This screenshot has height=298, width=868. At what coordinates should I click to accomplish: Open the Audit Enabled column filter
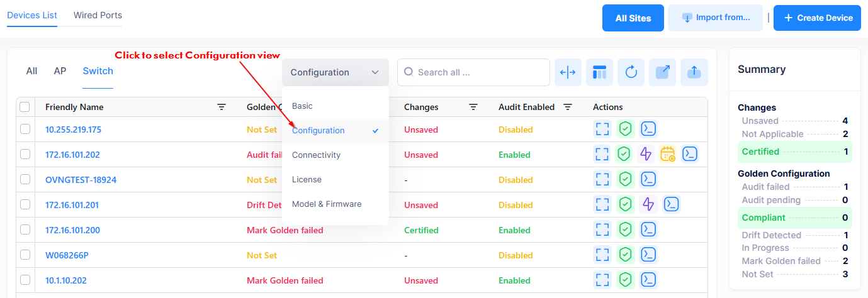click(x=568, y=108)
